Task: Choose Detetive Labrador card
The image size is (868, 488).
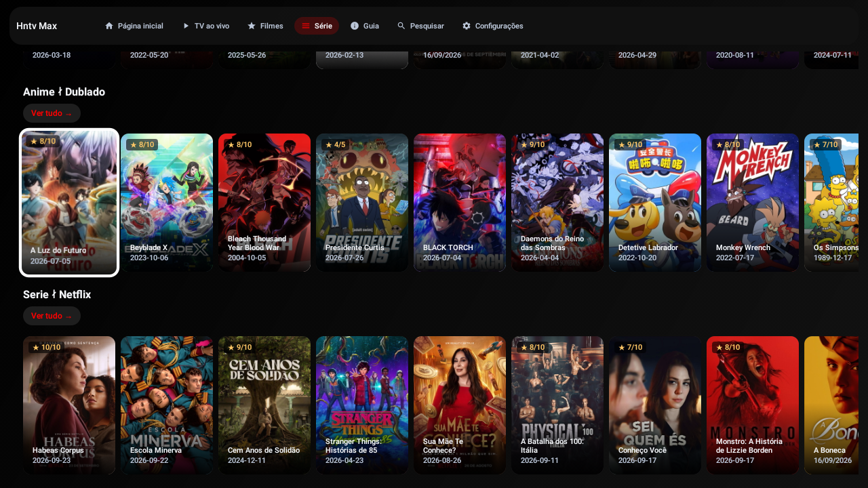Action: pos(655,203)
